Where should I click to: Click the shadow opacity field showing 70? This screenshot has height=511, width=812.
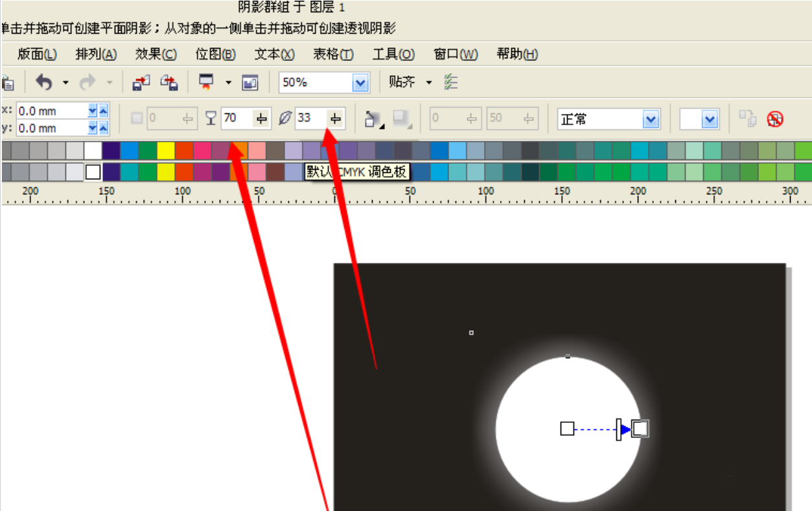[237, 119]
